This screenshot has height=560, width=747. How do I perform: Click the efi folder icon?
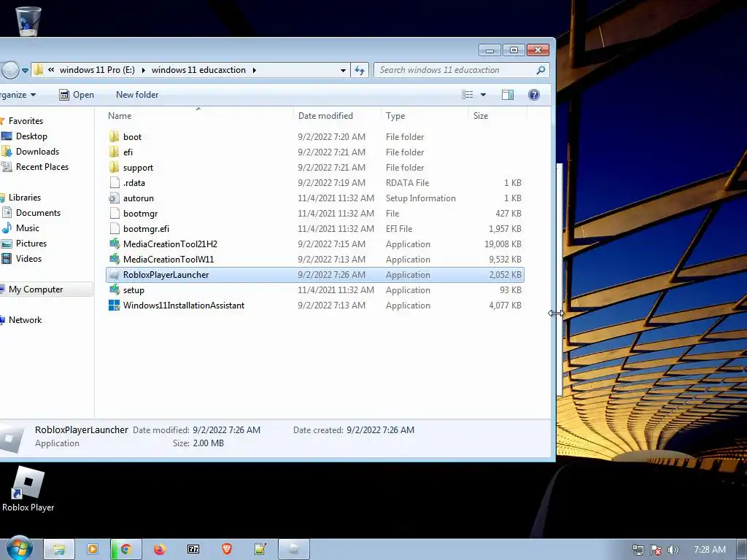coord(114,152)
